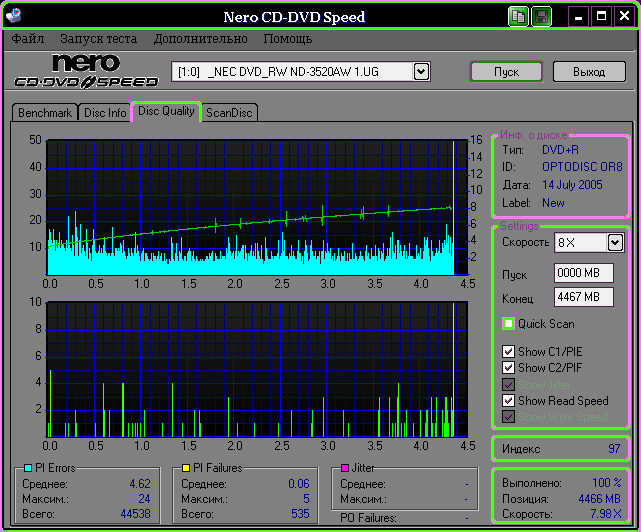Open the Файл menu
The width and height of the screenshot is (641, 532).
click(x=28, y=39)
